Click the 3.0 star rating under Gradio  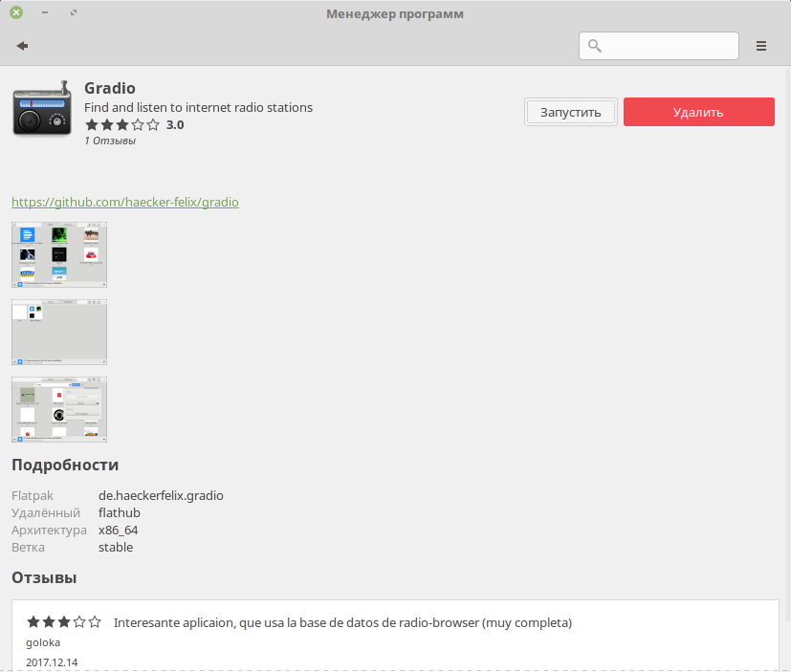[134, 124]
